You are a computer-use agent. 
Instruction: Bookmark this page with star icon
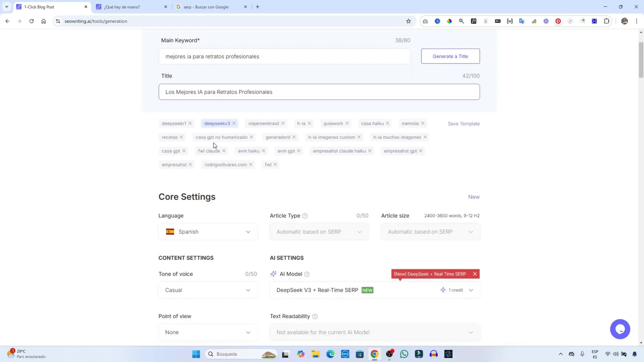(409, 21)
